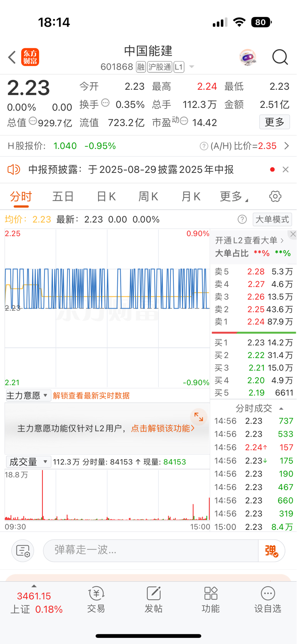Screen dimensions: 297x644
Task: Toggle 大单模式
Action: pos(272,220)
